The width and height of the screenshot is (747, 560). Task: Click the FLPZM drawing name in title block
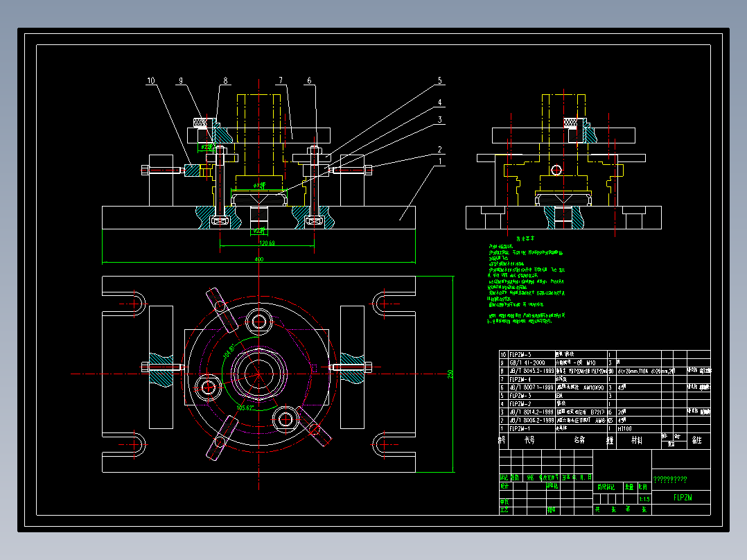pos(682,498)
